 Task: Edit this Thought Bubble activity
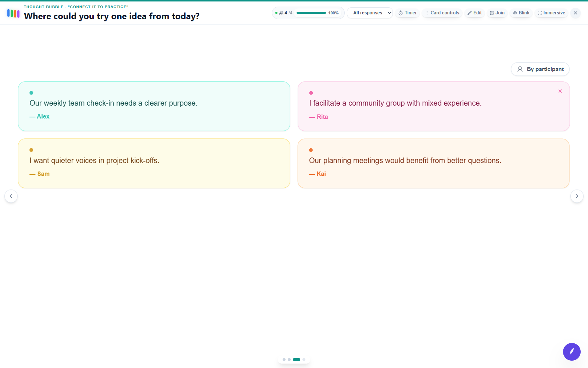pyautogui.click(x=474, y=13)
